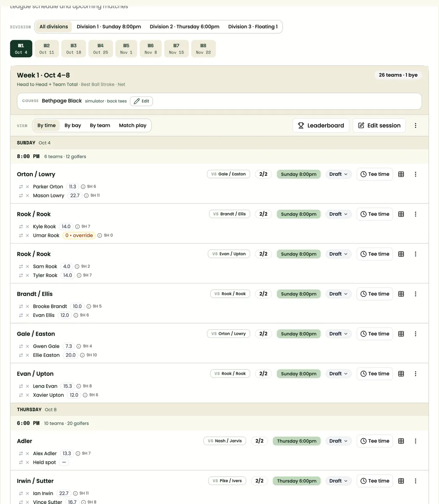Set Tee time for Adler
The height and width of the screenshot is (504, 439).
375,441
